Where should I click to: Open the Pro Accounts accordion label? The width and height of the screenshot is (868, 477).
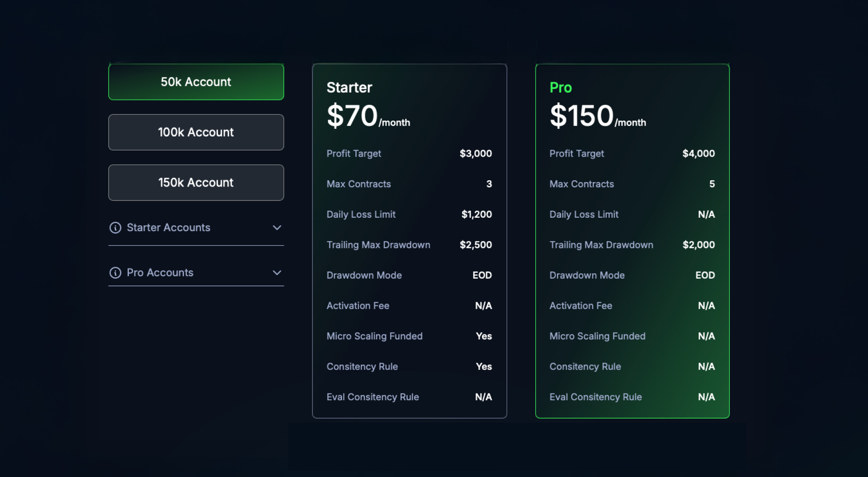tap(160, 273)
